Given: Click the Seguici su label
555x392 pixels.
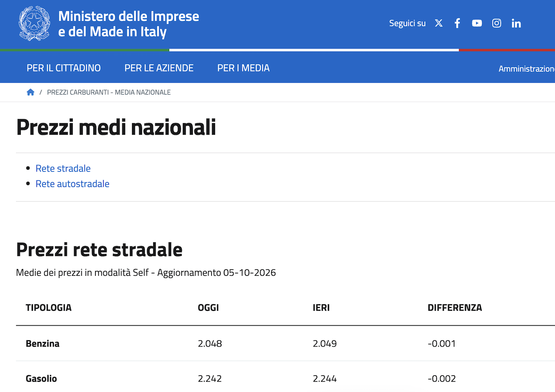Looking at the screenshot, I should 408,23.
